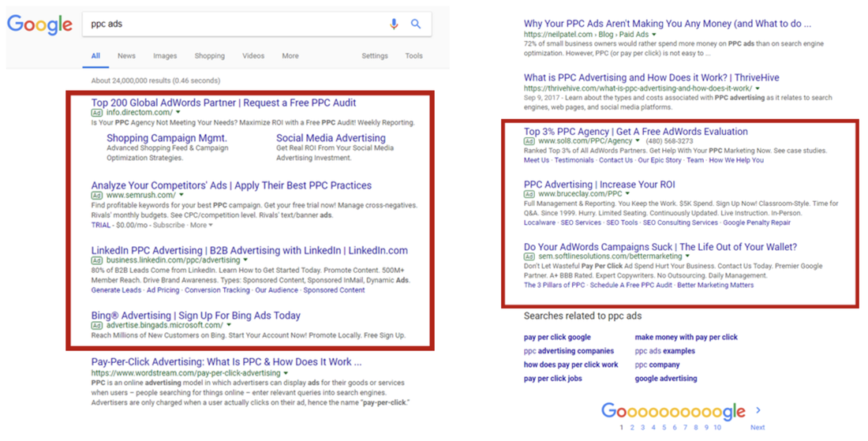Open The 3 Pillars of PPC sitelink

(x=554, y=286)
